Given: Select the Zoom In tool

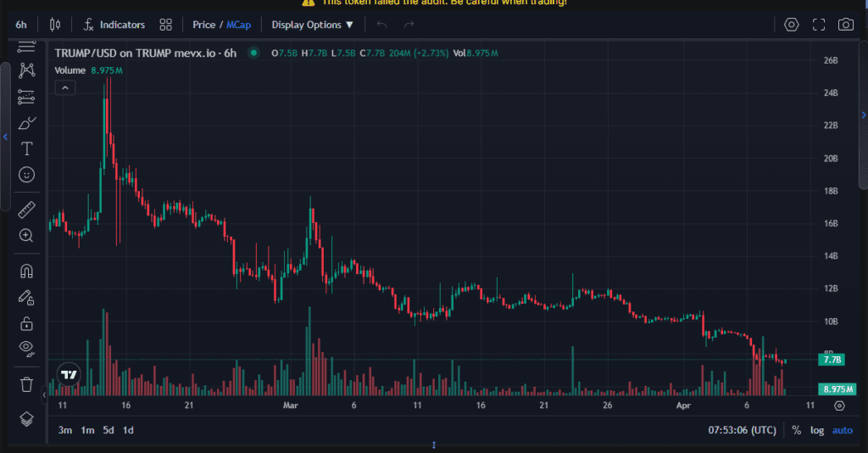Looking at the screenshot, I should pos(26,235).
